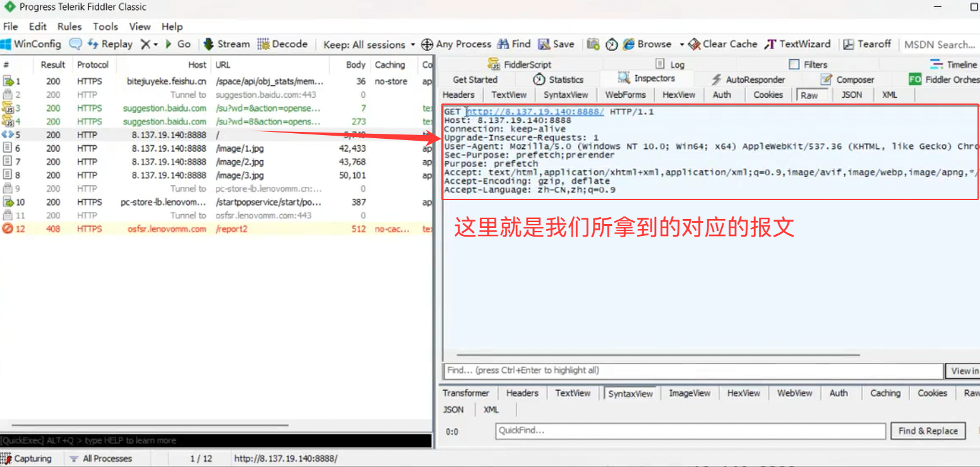Select request Raw tab

click(x=809, y=95)
